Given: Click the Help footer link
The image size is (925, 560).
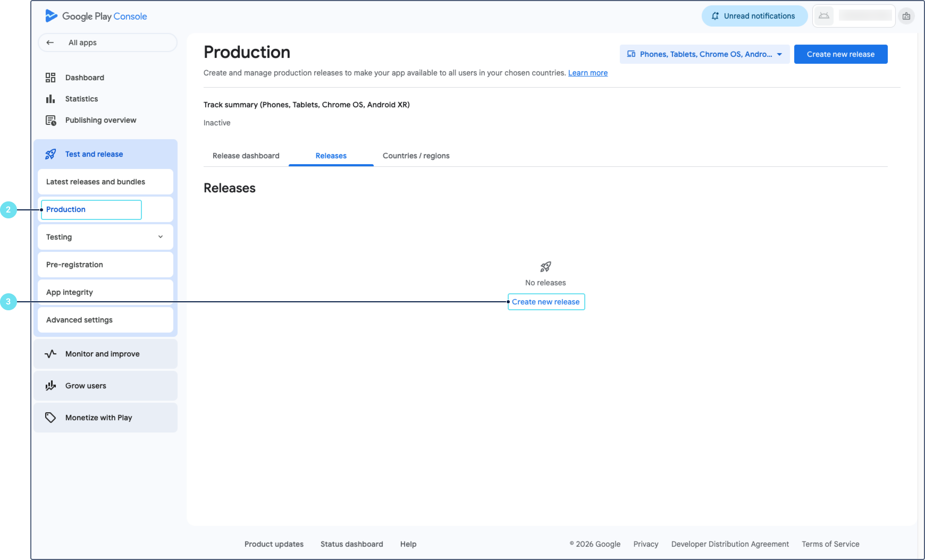Looking at the screenshot, I should point(408,544).
